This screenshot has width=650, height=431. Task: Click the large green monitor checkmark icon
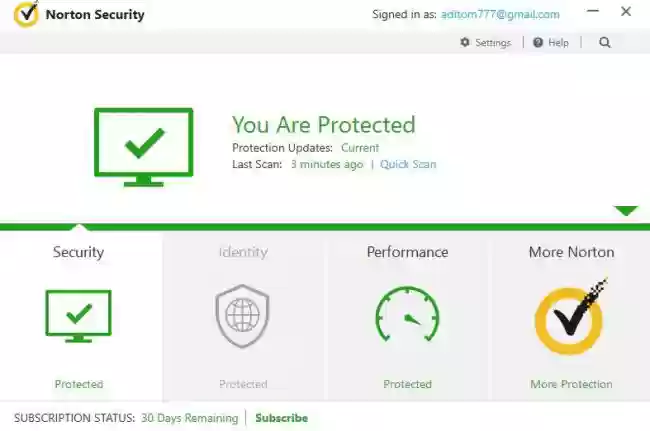point(144,147)
